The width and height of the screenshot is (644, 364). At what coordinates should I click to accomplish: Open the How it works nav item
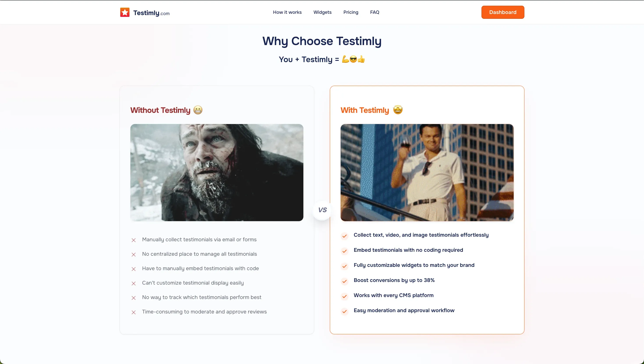(287, 12)
